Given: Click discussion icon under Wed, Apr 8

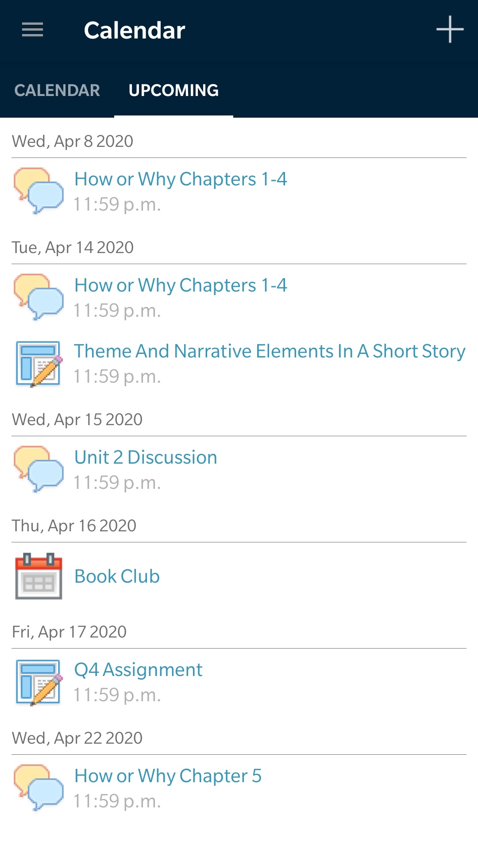Looking at the screenshot, I should point(39,191).
